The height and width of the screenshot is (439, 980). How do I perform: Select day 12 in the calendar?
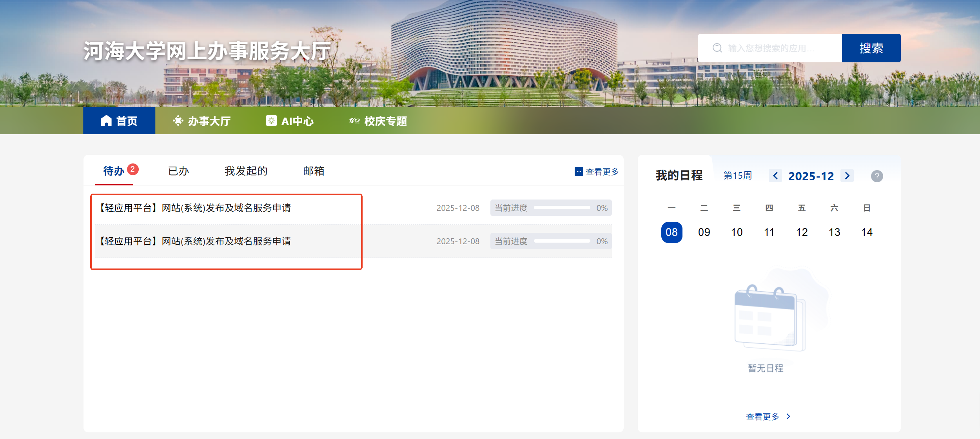(802, 232)
